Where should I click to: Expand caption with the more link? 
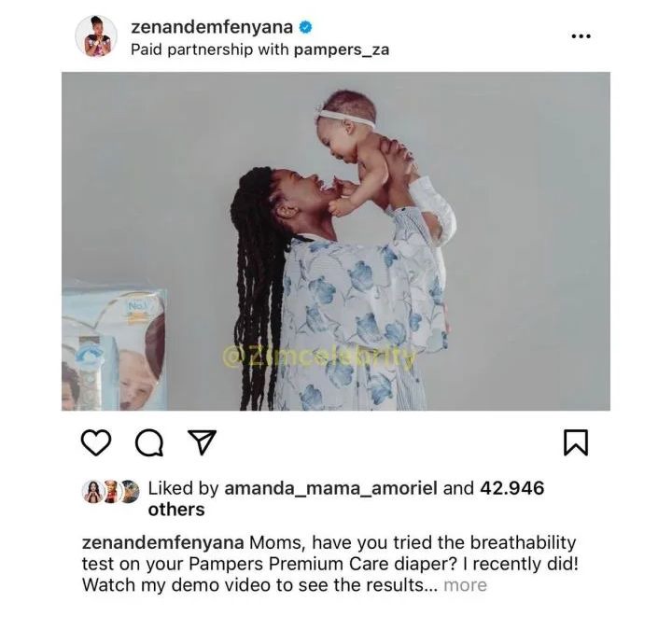(x=466, y=585)
